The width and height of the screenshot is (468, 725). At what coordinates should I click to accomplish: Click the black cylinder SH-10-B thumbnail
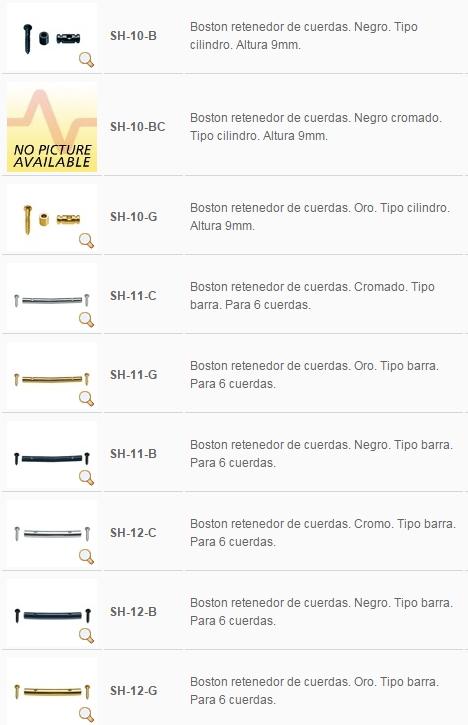point(52,37)
